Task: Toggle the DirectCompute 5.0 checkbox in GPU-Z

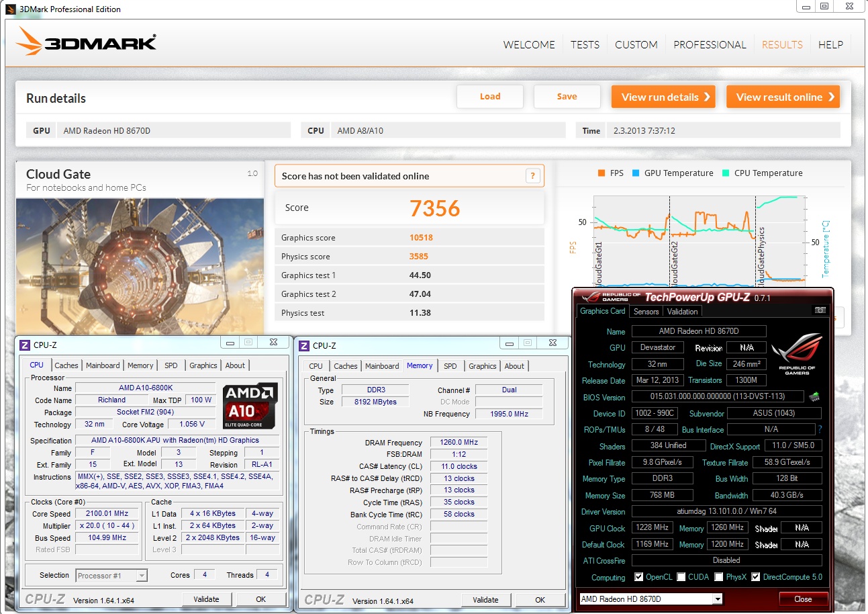Action: 756,577
